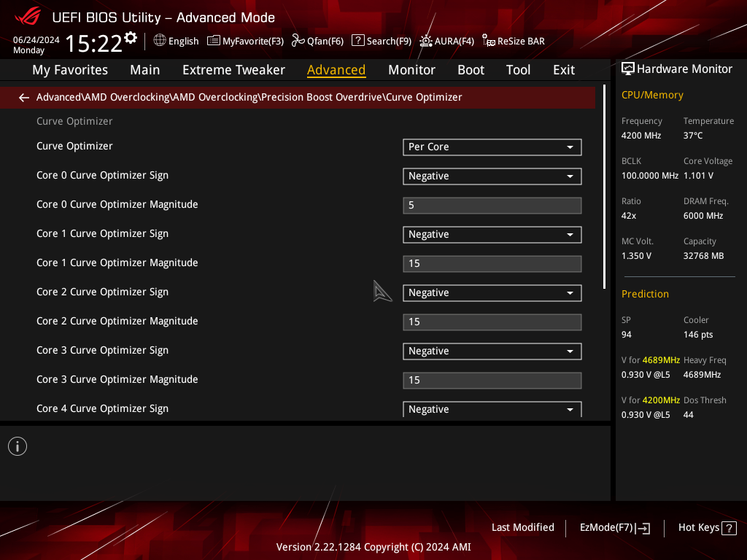The height and width of the screenshot is (560, 747).
Task: Click the 1.350 V MC Volt value
Action: pyautogui.click(x=636, y=256)
